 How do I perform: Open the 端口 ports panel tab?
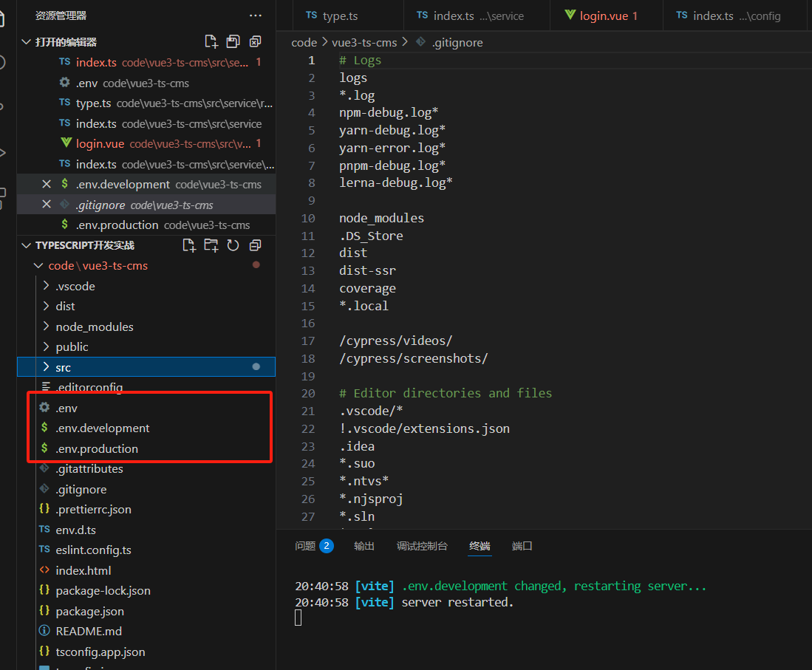tap(522, 546)
